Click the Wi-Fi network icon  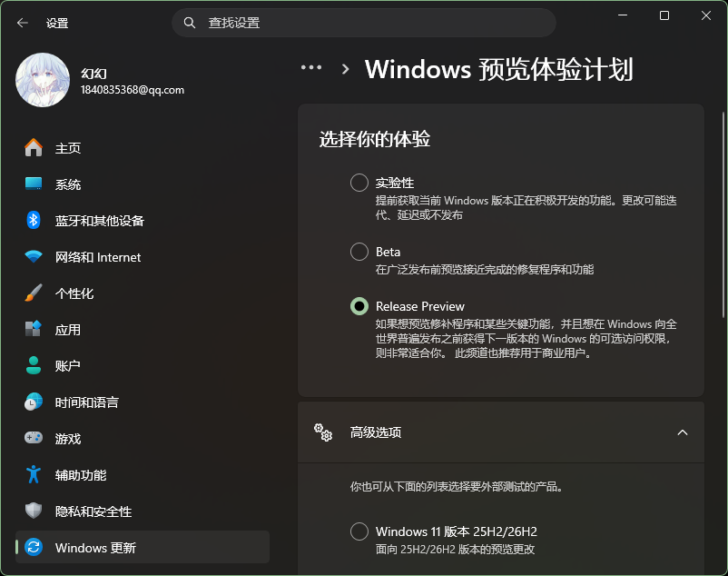point(34,256)
